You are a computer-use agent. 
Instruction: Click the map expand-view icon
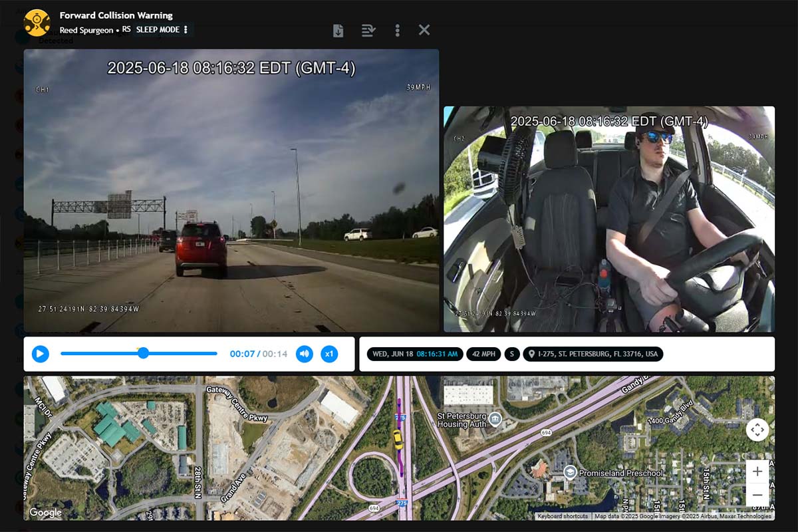click(x=757, y=430)
